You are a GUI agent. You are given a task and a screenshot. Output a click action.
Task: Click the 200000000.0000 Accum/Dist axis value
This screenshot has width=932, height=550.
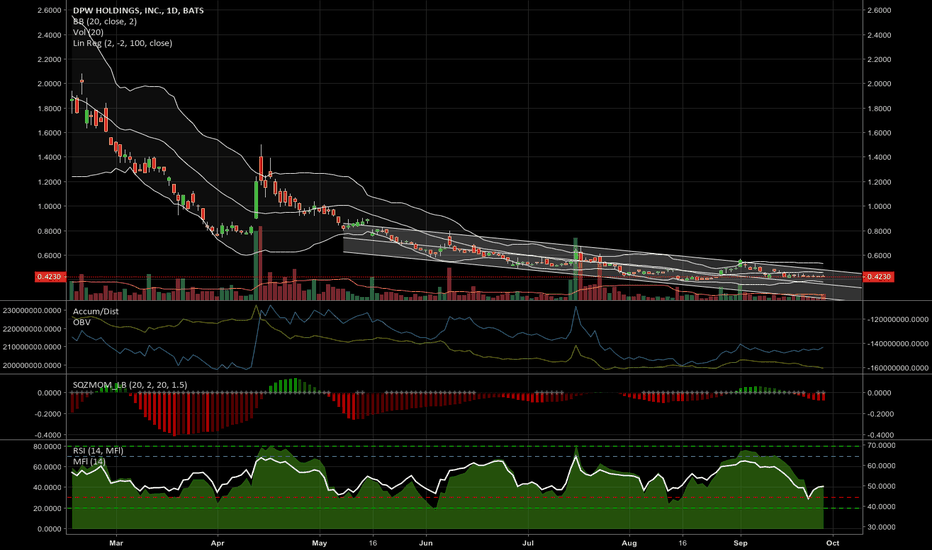tap(32, 365)
